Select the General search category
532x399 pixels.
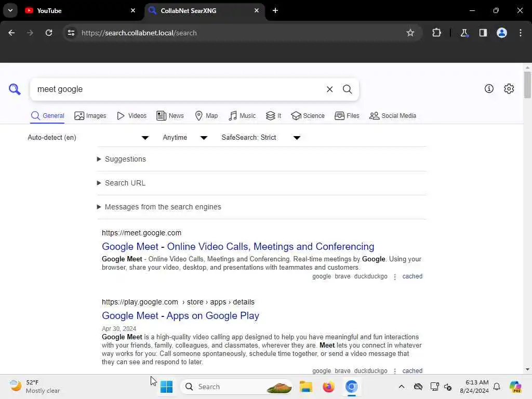[x=47, y=116]
